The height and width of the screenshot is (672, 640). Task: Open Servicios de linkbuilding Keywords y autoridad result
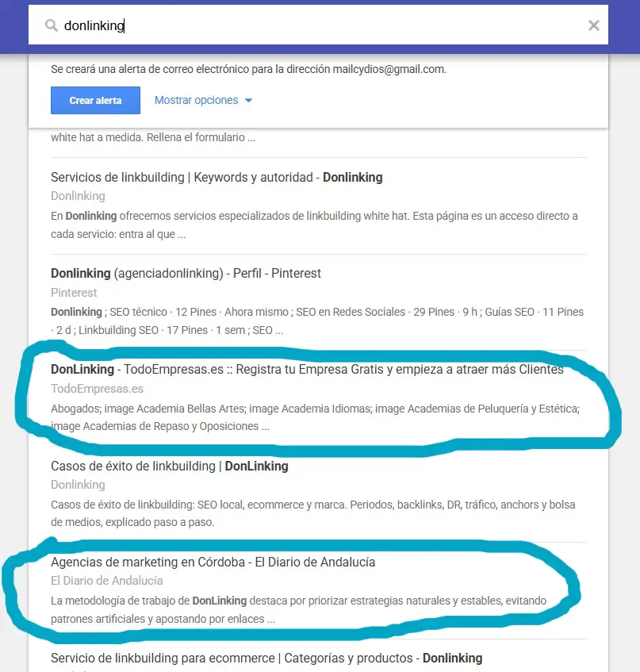(217, 178)
